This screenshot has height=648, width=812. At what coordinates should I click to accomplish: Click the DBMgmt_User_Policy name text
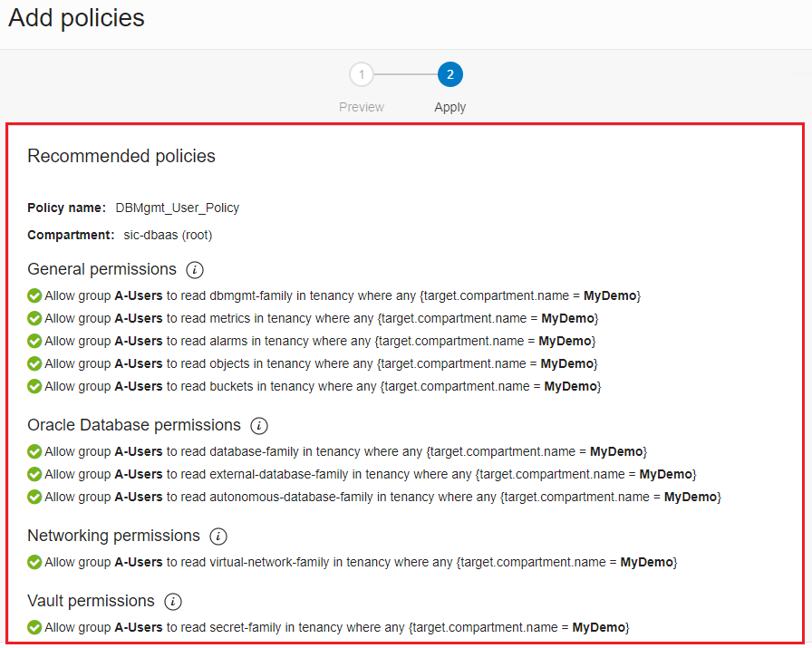coord(178,208)
